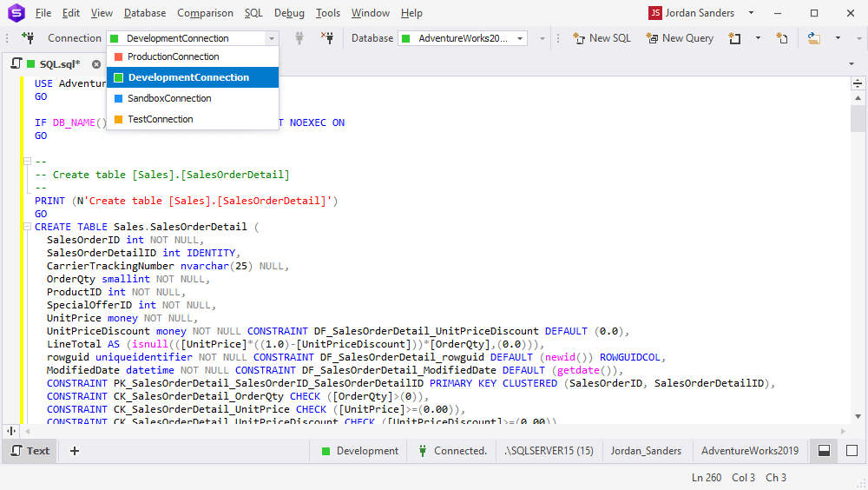The width and height of the screenshot is (868, 490).
Task: Click the New Query icon
Action: click(x=652, y=38)
